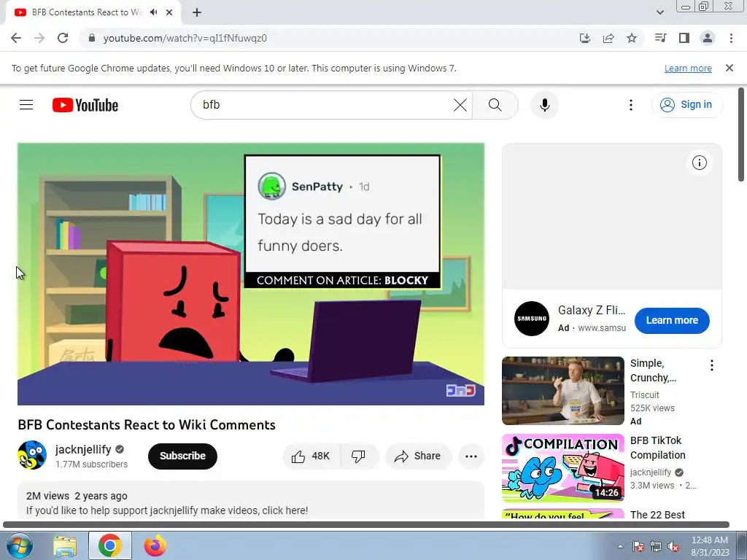Select the BFB Contestants React tab
747x560 pixels.
(x=88, y=12)
